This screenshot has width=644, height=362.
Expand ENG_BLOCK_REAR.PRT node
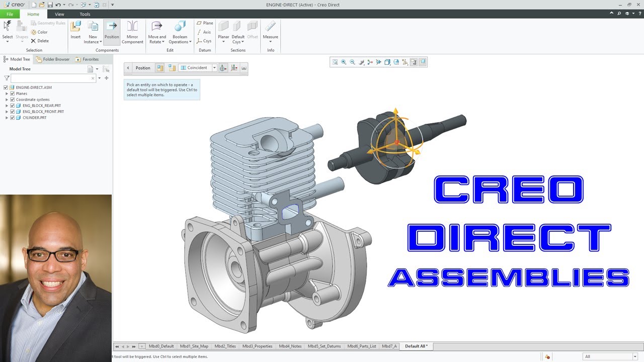tap(7, 106)
